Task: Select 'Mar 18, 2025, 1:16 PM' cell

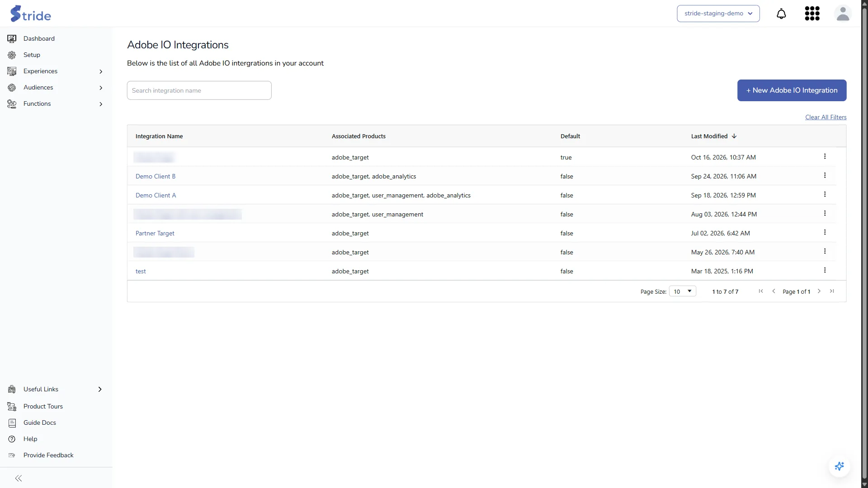Action: point(722,271)
